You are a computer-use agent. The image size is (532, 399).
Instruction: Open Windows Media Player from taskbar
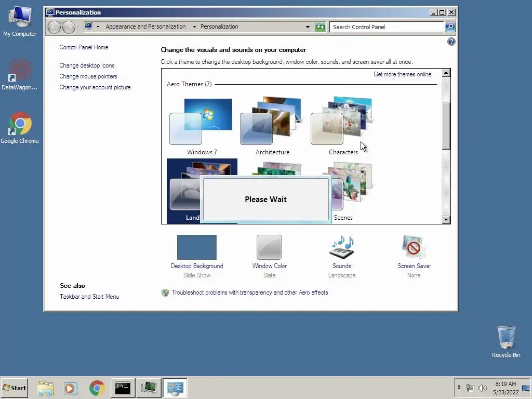(x=70, y=388)
